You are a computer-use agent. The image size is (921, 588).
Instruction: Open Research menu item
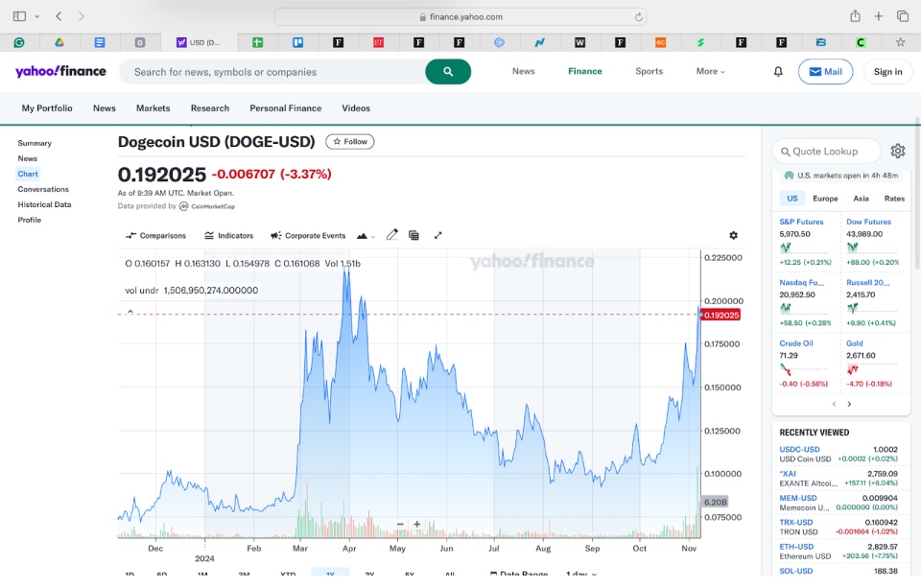point(210,108)
